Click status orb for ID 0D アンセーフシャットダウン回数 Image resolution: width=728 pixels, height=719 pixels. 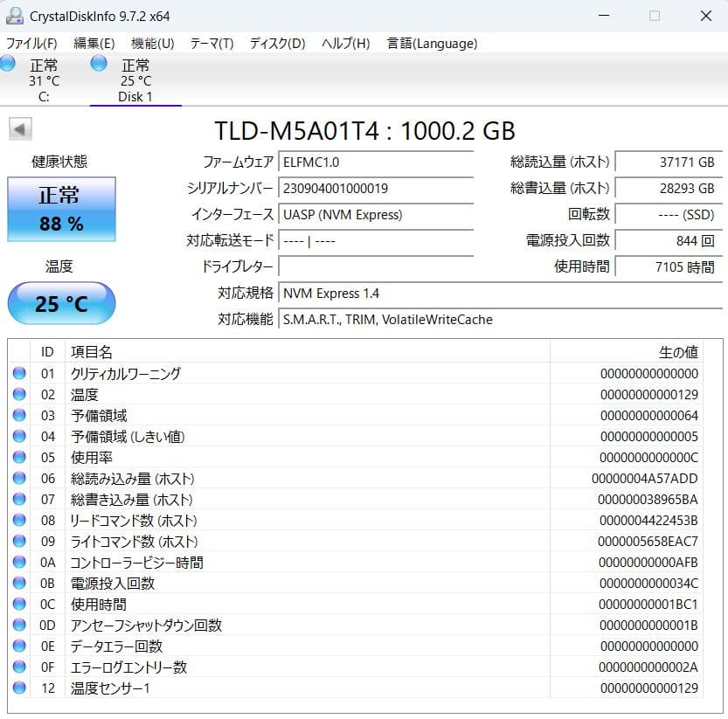19,625
